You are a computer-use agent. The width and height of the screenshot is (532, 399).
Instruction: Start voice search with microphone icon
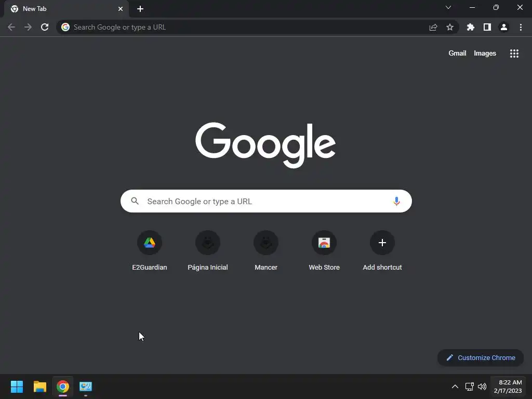coord(396,201)
